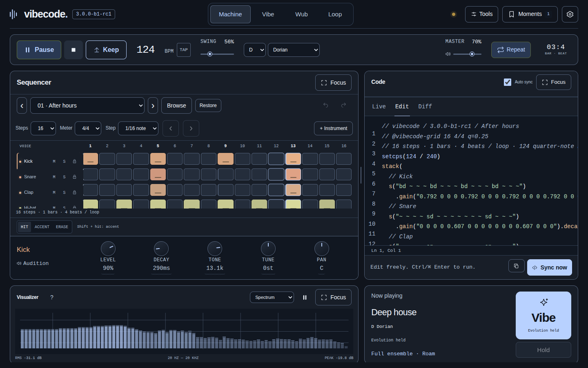The width and height of the screenshot is (588, 368).
Task: Stop playback with the square stop button
Action: point(73,50)
